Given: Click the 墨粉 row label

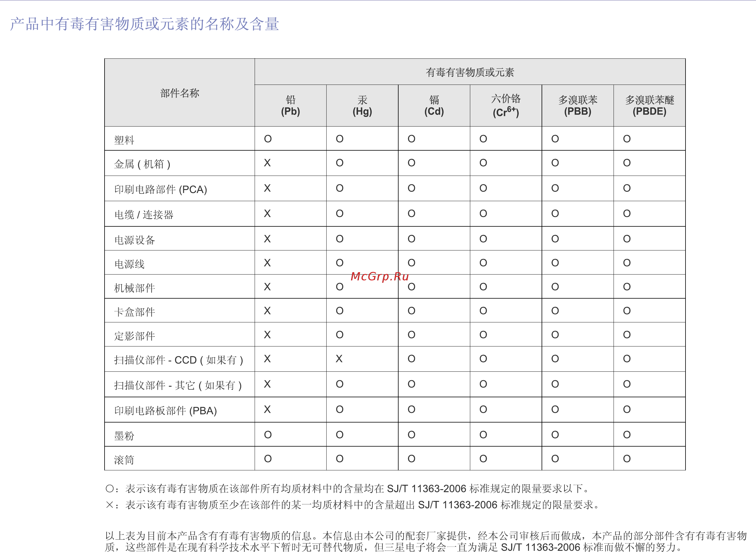Looking at the screenshot, I should tap(124, 436).
